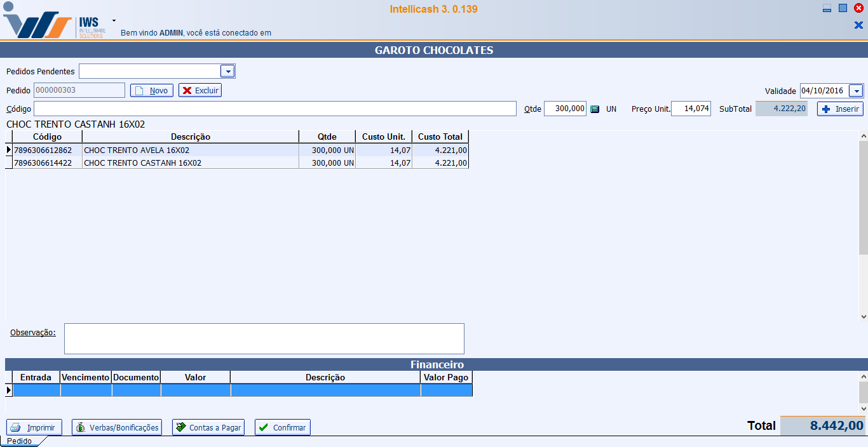Click the Excluir button
Screen dimensions: 868x447
pos(200,90)
